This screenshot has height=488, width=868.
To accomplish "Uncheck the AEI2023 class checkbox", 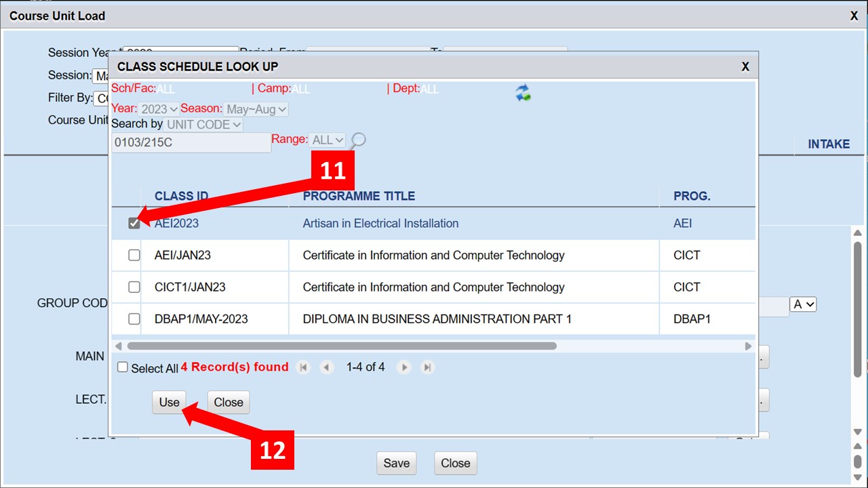I will pyautogui.click(x=134, y=223).
